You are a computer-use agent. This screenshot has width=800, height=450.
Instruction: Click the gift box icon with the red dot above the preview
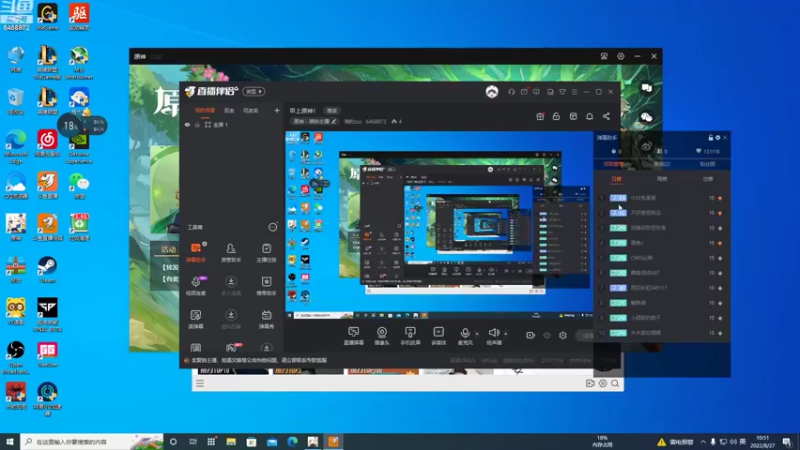pos(540,116)
